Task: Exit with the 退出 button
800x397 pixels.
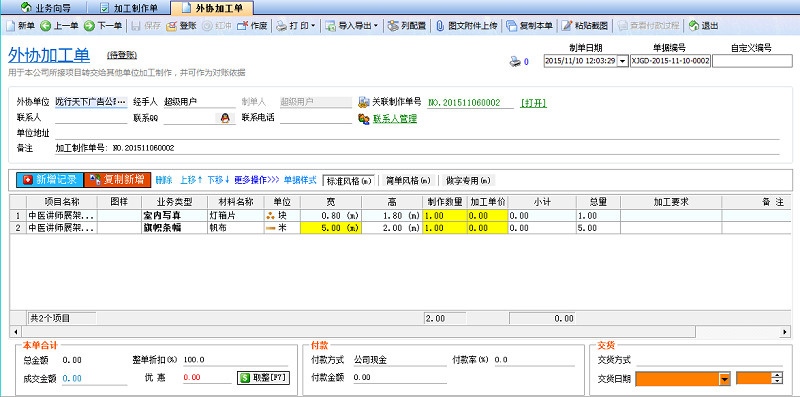Action: 704,26
